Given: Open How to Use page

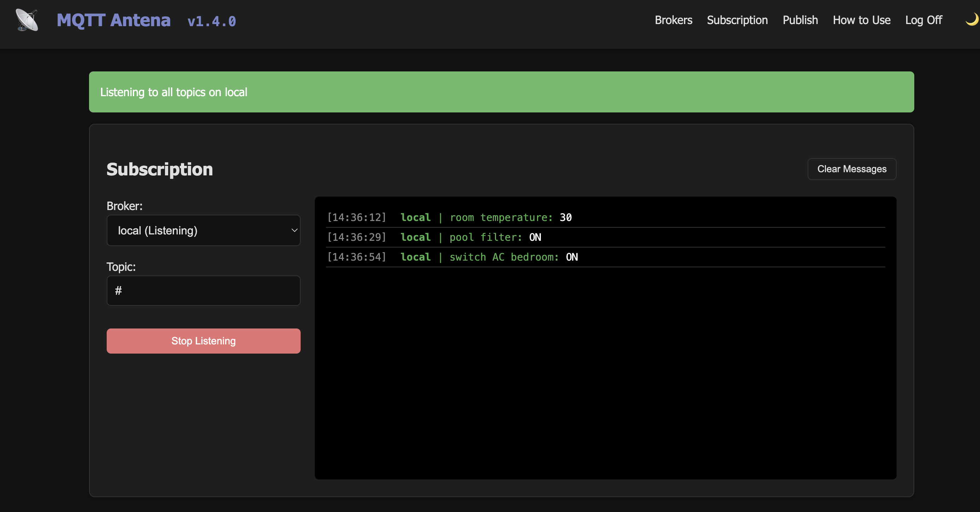Looking at the screenshot, I should pos(861,20).
